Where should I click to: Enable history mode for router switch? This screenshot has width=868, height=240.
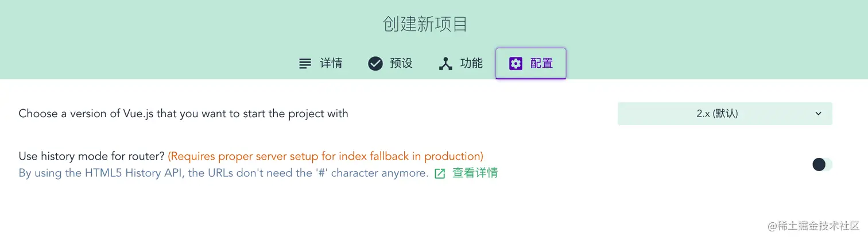click(821, 165)
